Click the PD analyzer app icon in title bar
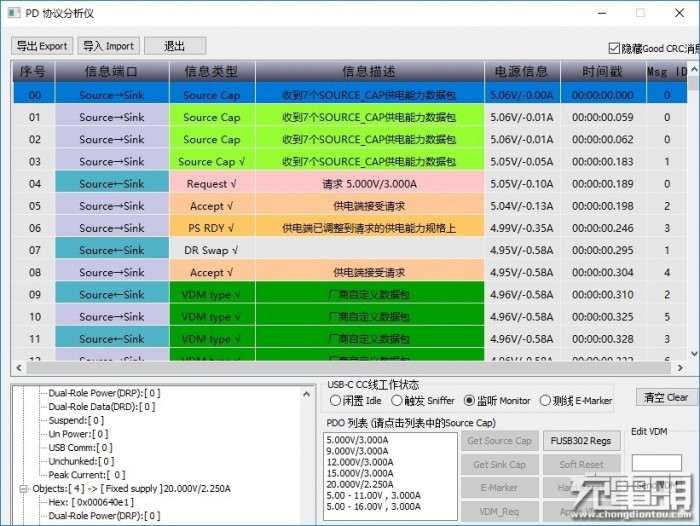The height and width of the screenshot is (526, 700). click(x=11, y=12)
